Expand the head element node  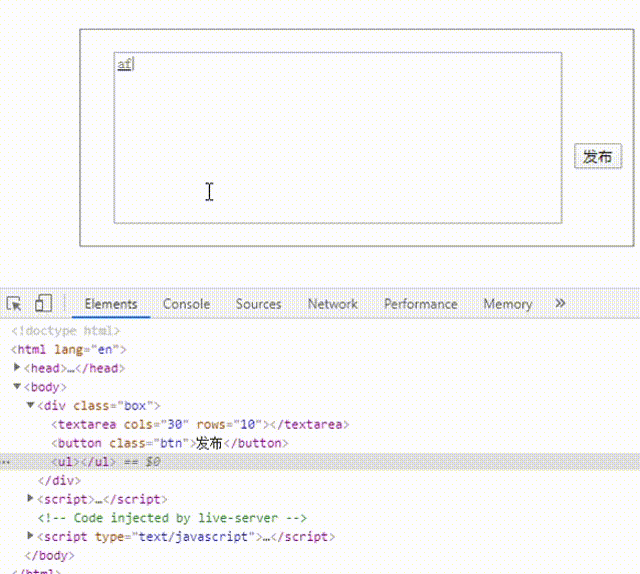point(17,367)
